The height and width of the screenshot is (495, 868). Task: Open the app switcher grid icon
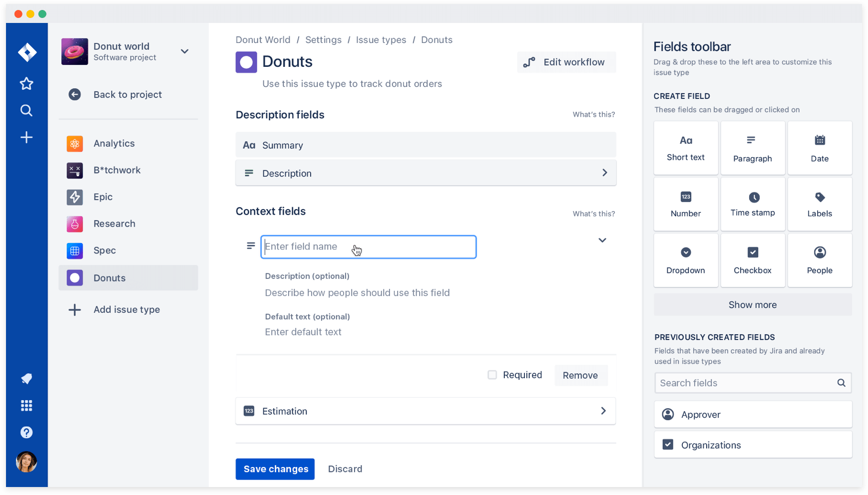(x=26, y=406)
